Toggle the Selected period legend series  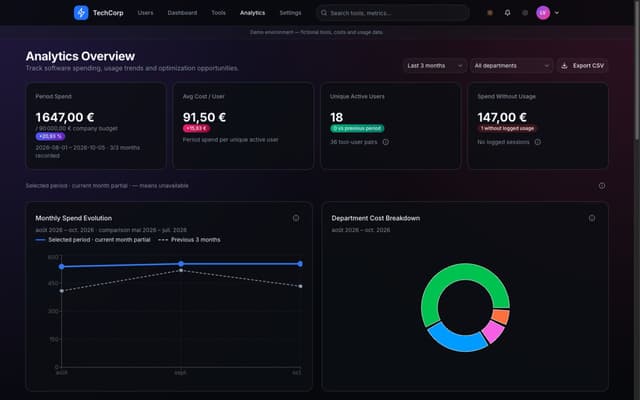point(93,240)
